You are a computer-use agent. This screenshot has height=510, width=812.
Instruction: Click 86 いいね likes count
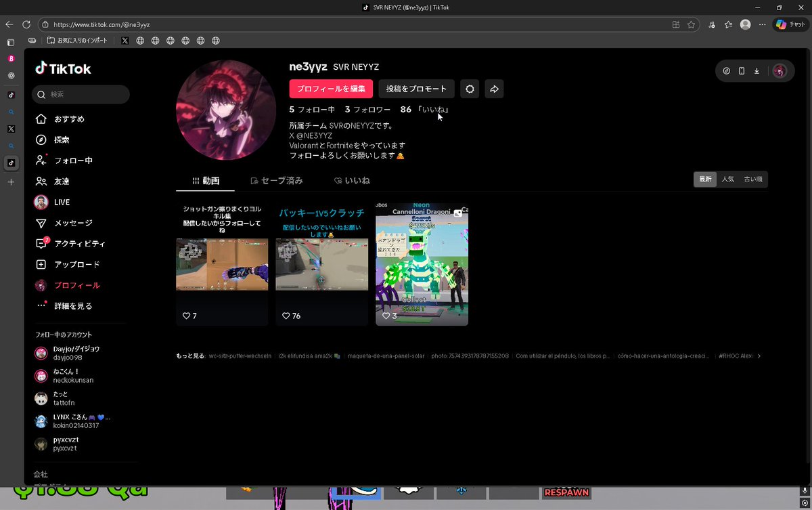[x=425, y=109]
